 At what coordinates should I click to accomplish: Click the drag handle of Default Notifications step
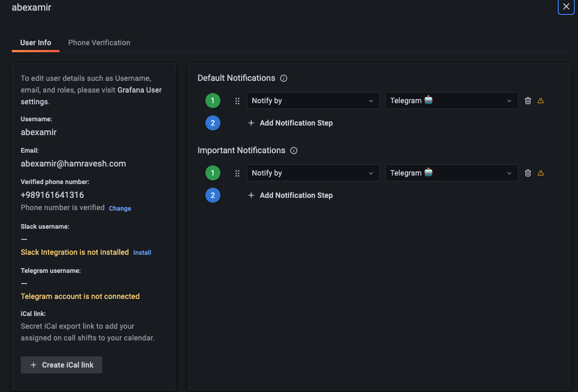click(x=237, y=101)
